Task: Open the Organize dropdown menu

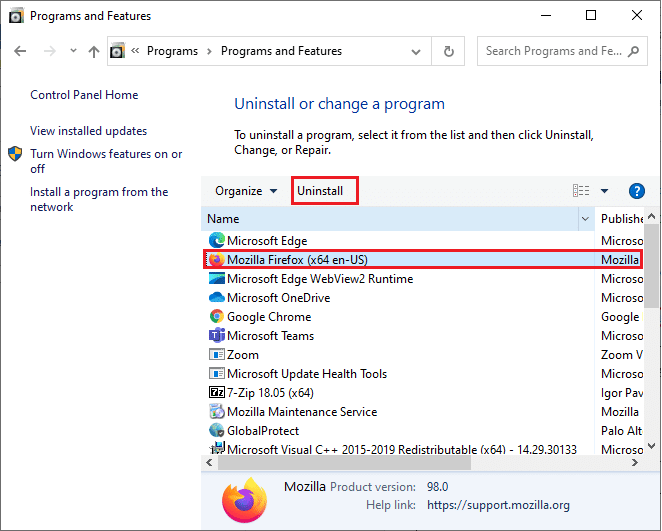Action: click(x=246, y=191)
